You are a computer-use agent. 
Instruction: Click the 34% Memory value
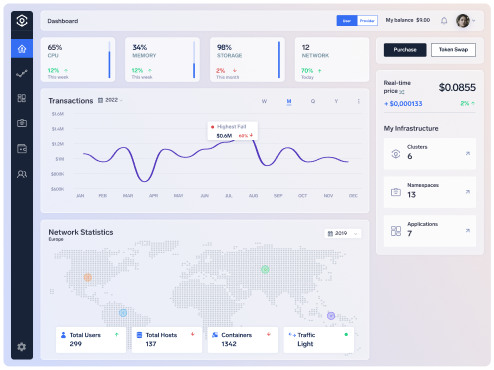[140, 47]
